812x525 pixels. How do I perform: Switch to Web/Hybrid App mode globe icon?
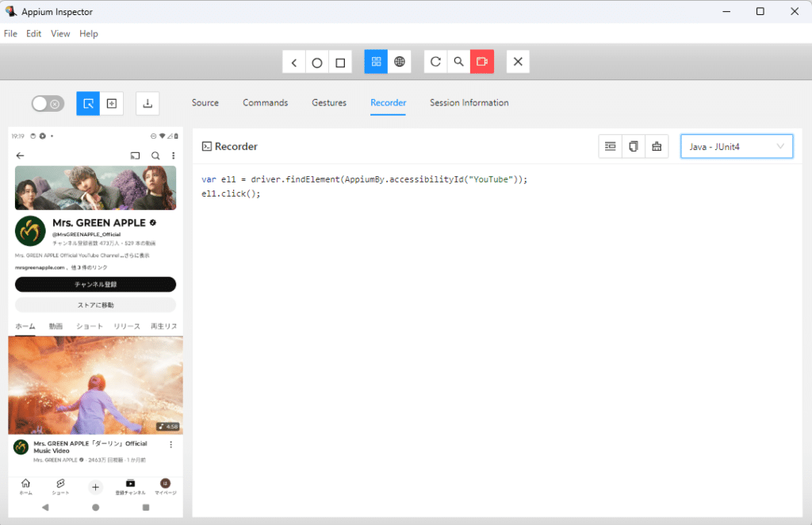point(400,62)
